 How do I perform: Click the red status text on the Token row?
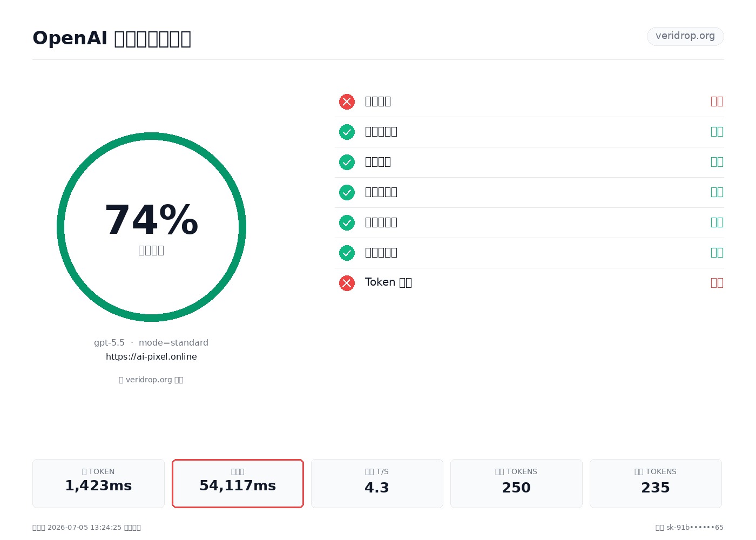717,283
